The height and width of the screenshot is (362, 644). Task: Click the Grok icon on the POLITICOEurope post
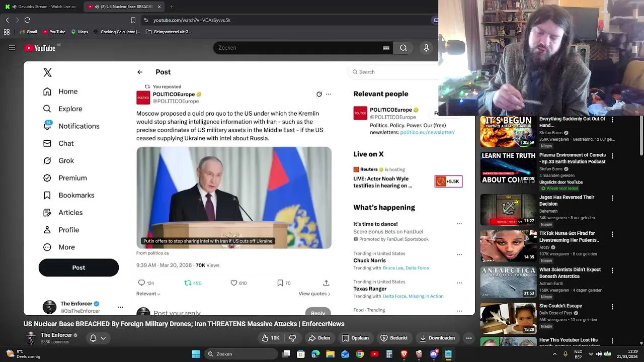(319, 94)
